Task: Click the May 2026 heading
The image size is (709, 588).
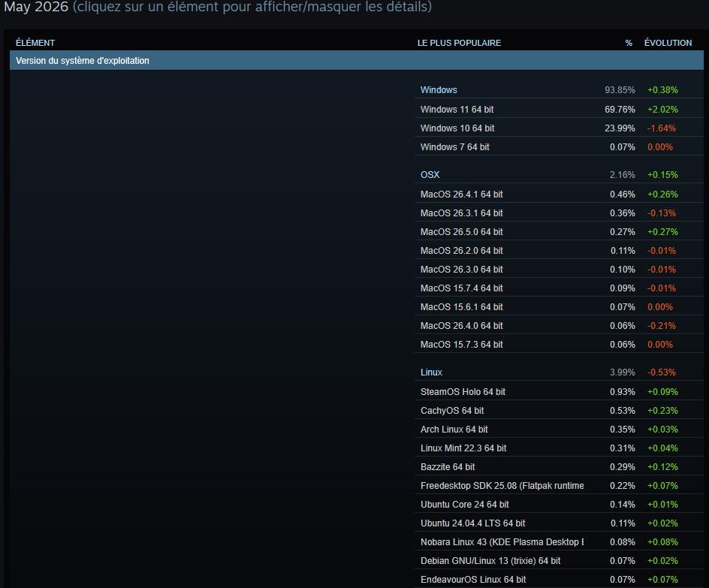Action: (36, 7)
